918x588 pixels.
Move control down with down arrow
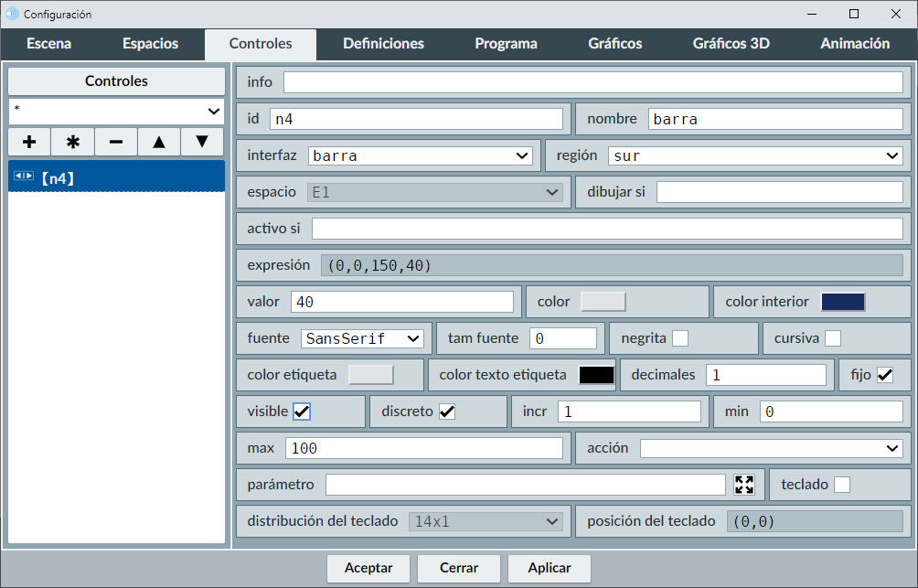point(202,142)
